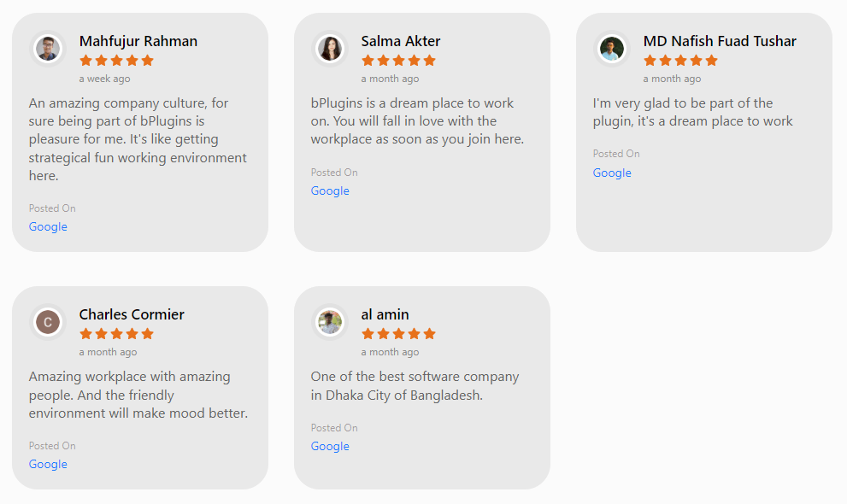Click Salma Akter's profile photo
This screenshot has width=847, height=504.
330,49
